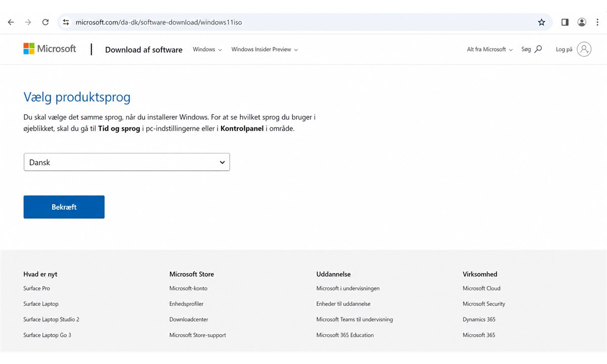
Task: Open the Microsoft 365 link under Virksomhed
Action: click(x=479, y=335)
